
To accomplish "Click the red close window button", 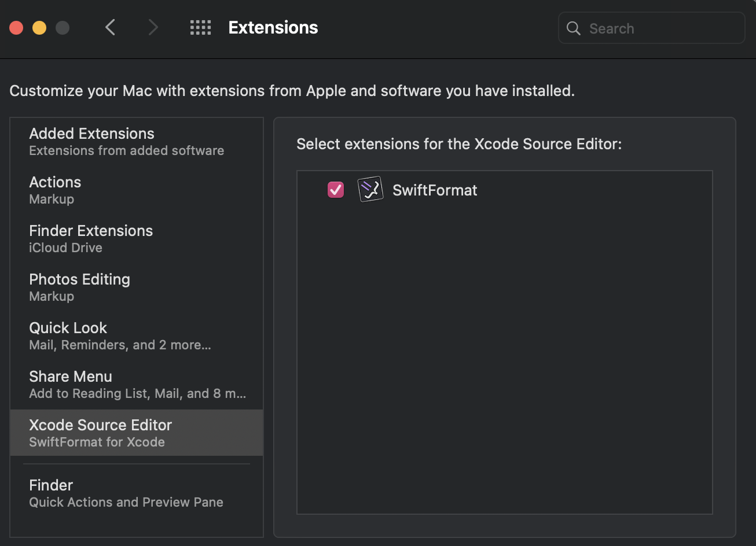I will point(16,27).
